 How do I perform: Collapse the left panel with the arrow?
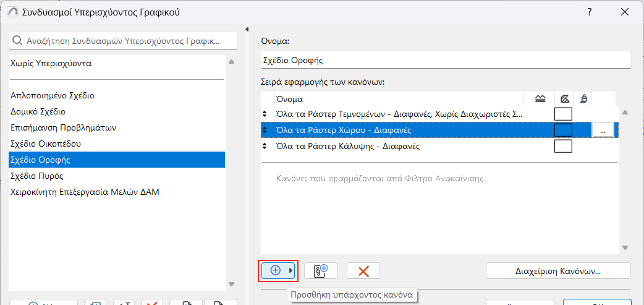click(247, 29)
